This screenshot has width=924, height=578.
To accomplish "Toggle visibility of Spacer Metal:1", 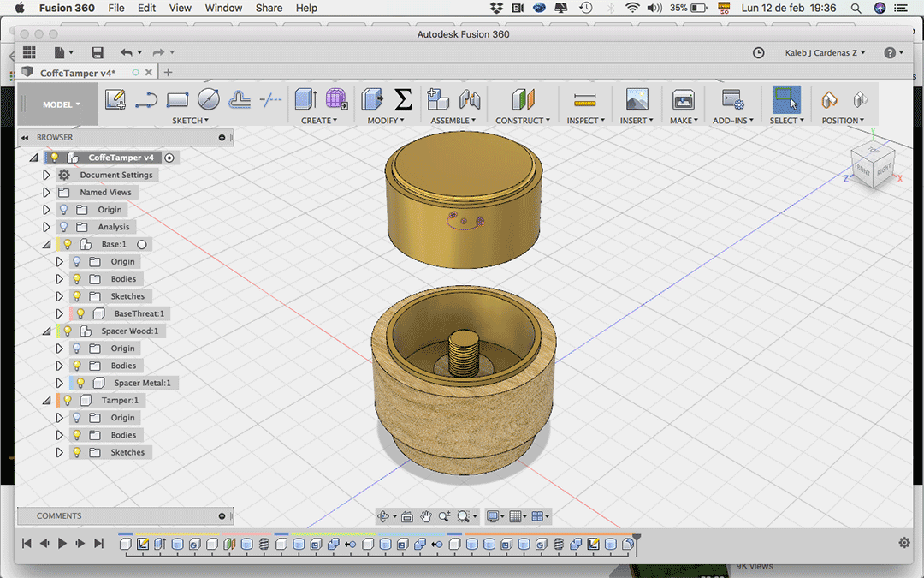I will click(80, 383).
